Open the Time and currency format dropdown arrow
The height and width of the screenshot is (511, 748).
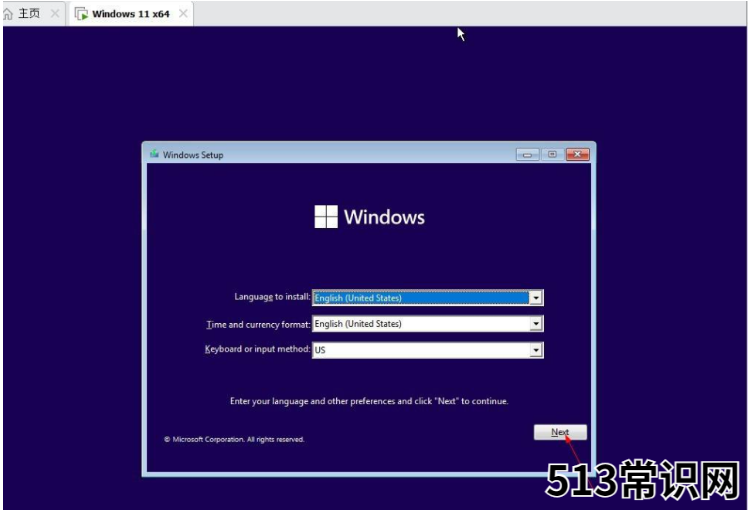536,324
